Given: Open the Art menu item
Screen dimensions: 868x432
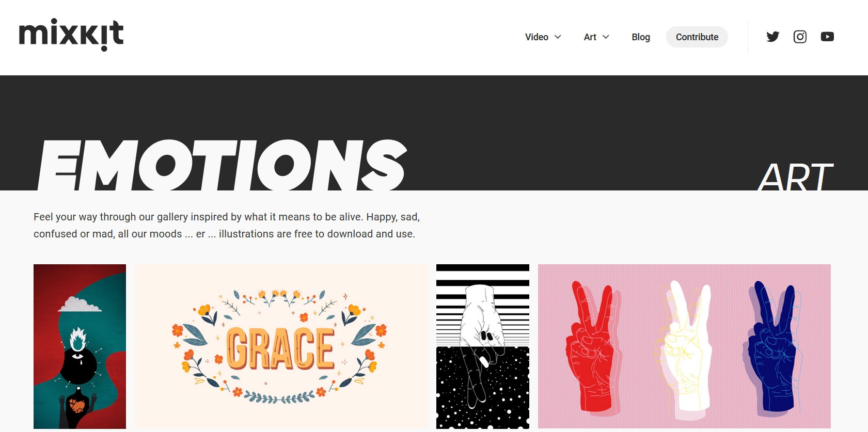Looking at the screenshot, I should tap(590, 37).
